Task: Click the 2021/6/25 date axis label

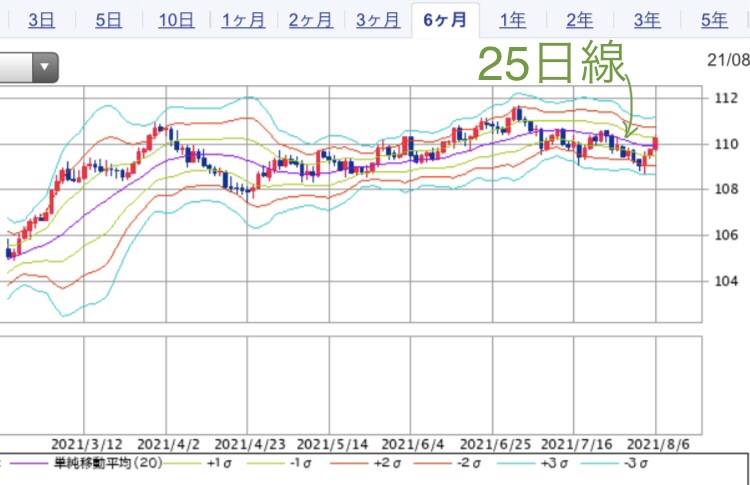Action: click(495, 444)
